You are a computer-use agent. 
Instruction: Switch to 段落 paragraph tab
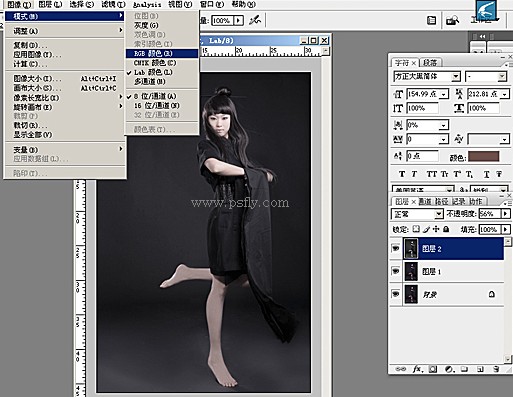(430, 63)
